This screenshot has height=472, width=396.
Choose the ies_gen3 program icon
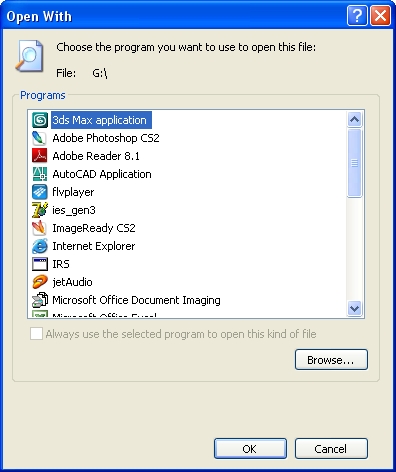40,210
